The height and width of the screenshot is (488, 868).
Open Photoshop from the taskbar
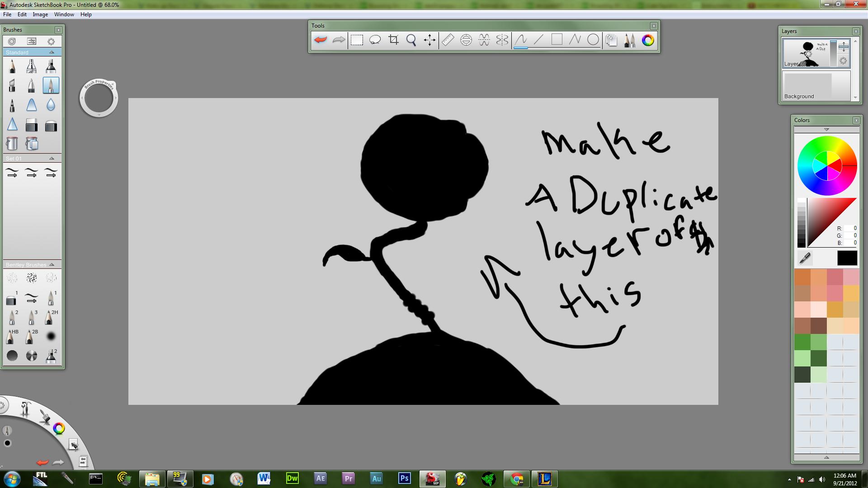404,479
